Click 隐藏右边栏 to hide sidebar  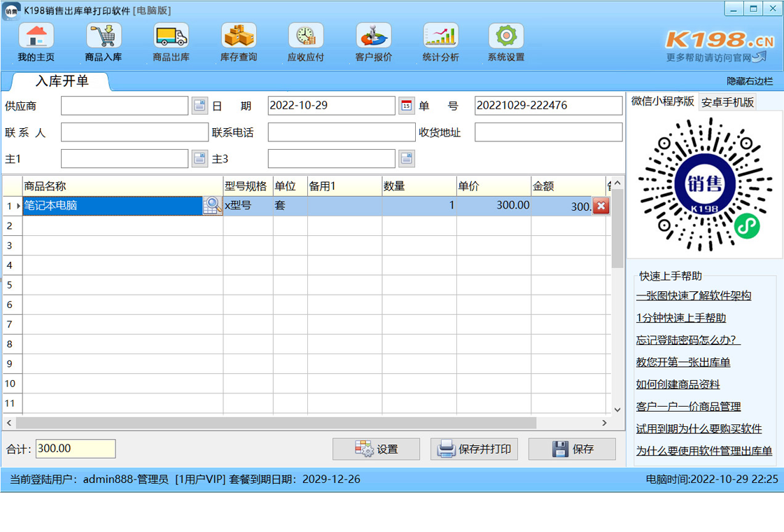tap(750, 81)
